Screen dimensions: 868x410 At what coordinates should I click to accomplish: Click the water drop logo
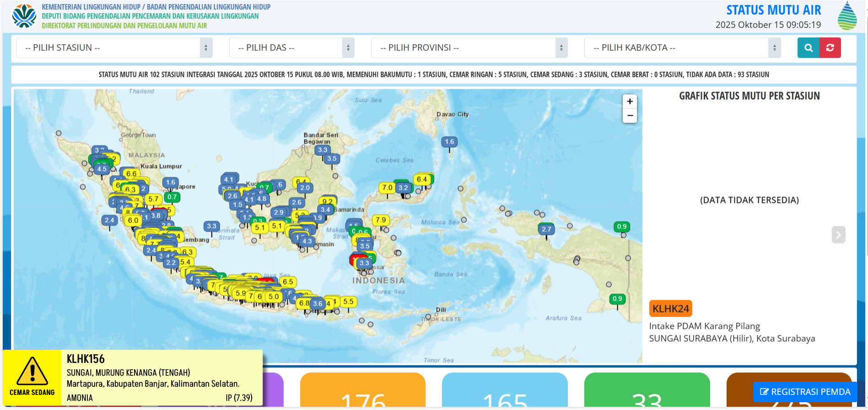coord(847,16)
